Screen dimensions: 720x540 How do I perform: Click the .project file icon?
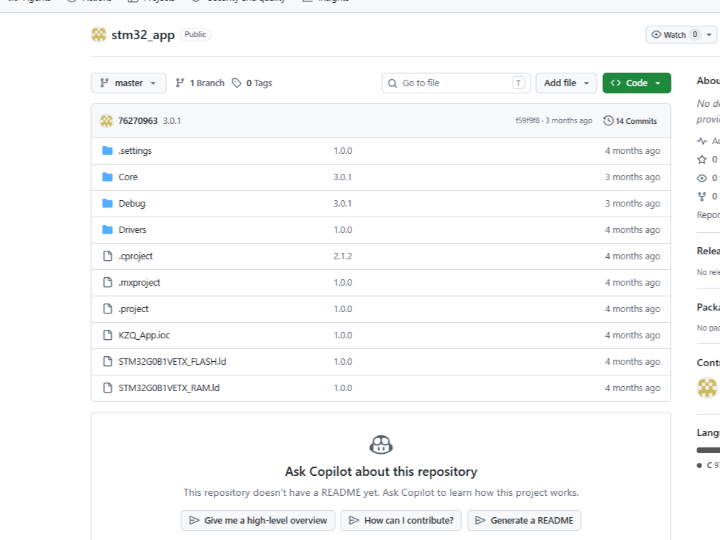click(x=107, y=309)
